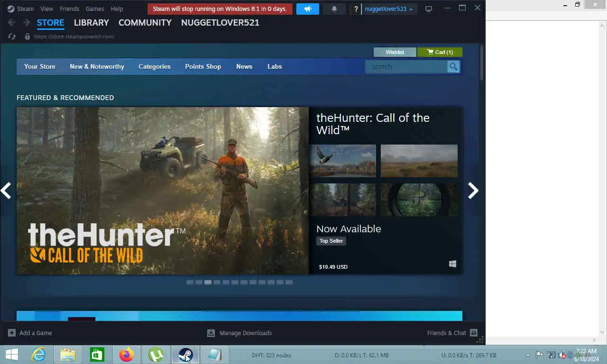The image size is (607, 364).
Task: Go forward with the forward arrow
Action: pos(27,22)
